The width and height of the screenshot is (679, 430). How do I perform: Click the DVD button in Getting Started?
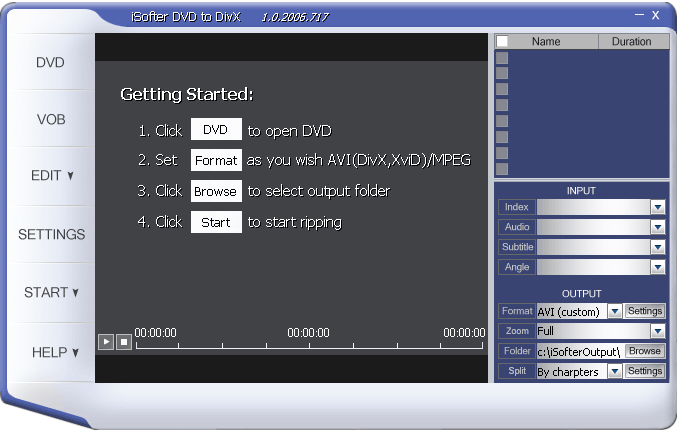click(x=216, y=129)
